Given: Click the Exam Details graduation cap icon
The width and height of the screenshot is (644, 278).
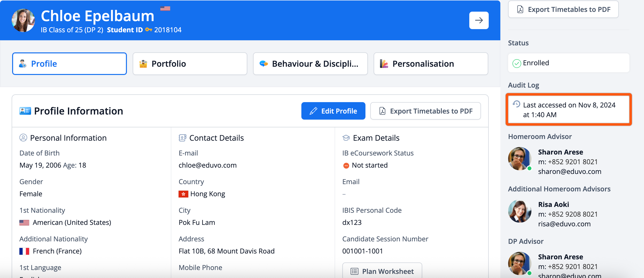Looking at the screenshot, I should pos(346,138).
